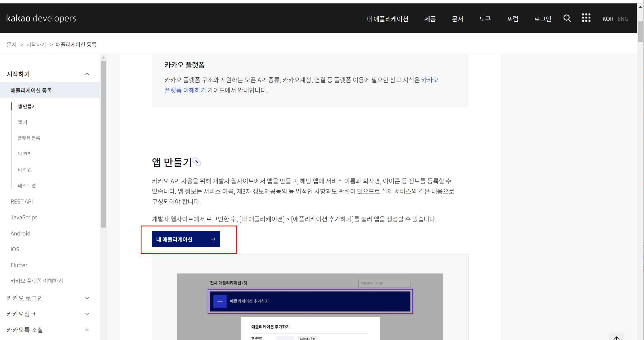Open Android in the sidebar
Screen dimensions: 644x340
20,233
